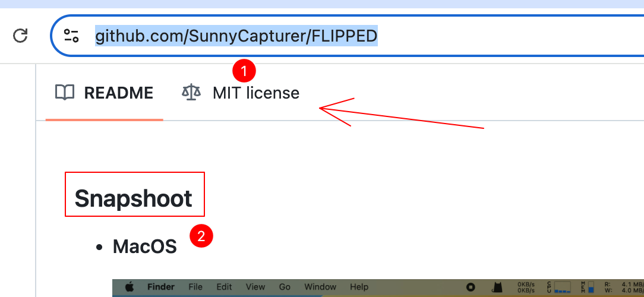
Task: Click the MacOS bullet item text
Action: [144, 247]
